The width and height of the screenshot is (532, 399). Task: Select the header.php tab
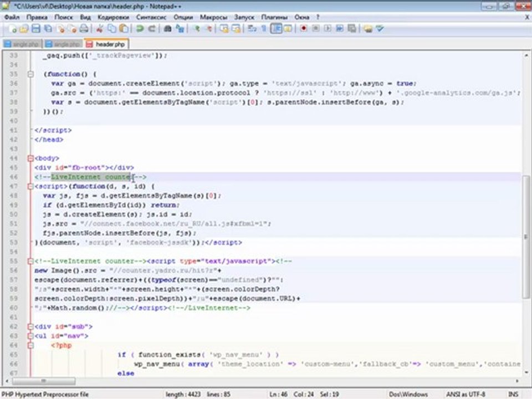106,44
